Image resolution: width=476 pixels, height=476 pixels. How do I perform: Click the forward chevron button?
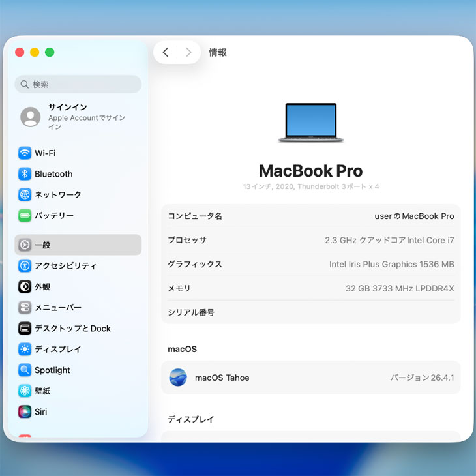[188, 53]
